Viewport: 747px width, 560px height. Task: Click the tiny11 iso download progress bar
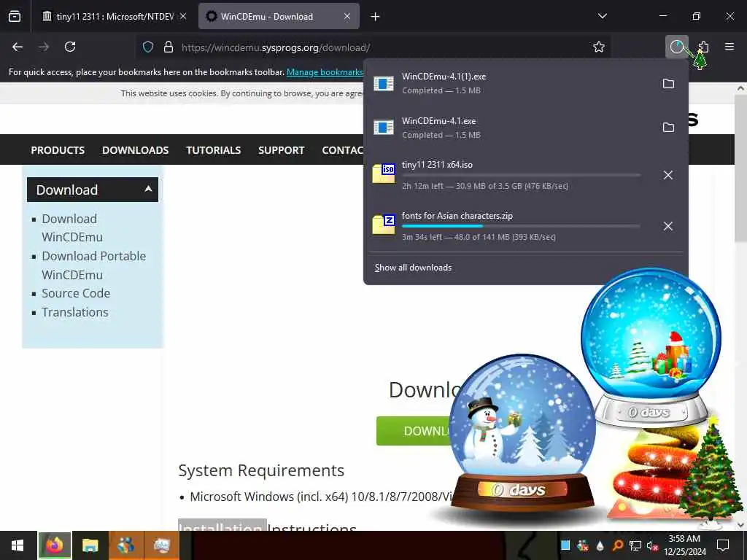(521, 175)
